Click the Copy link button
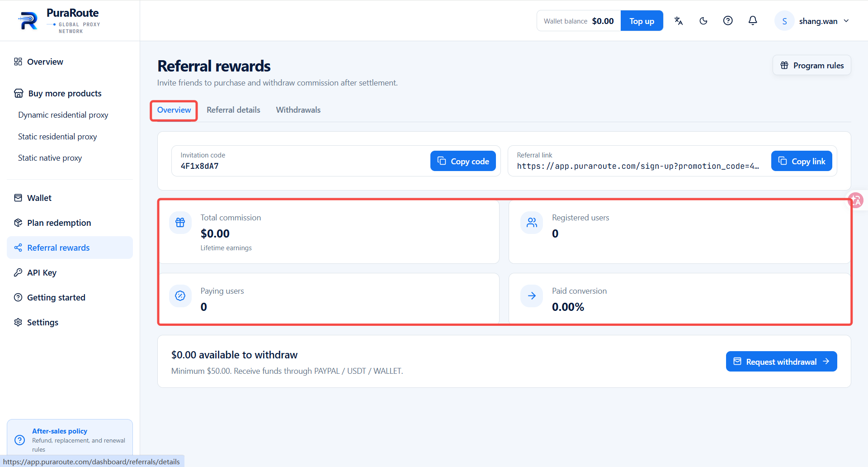Viewport: 868px width, 467px height. coord(802,161)
